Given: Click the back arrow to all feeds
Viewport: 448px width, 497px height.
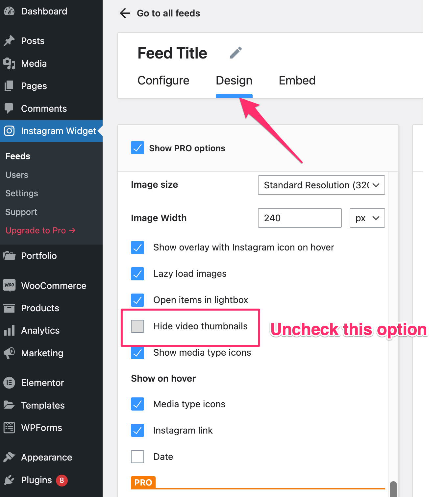Looking at the screenshot, I should 125,13.
